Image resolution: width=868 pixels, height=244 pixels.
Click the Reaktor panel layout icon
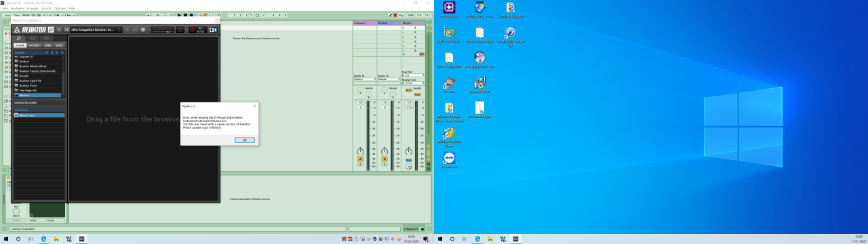[213, 30]
